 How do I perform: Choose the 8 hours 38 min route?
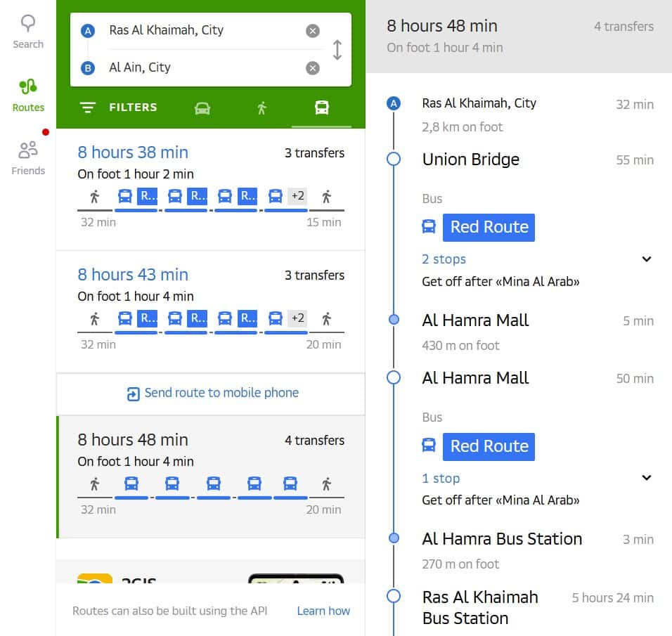pyautogui.click(x=211, y=190)
